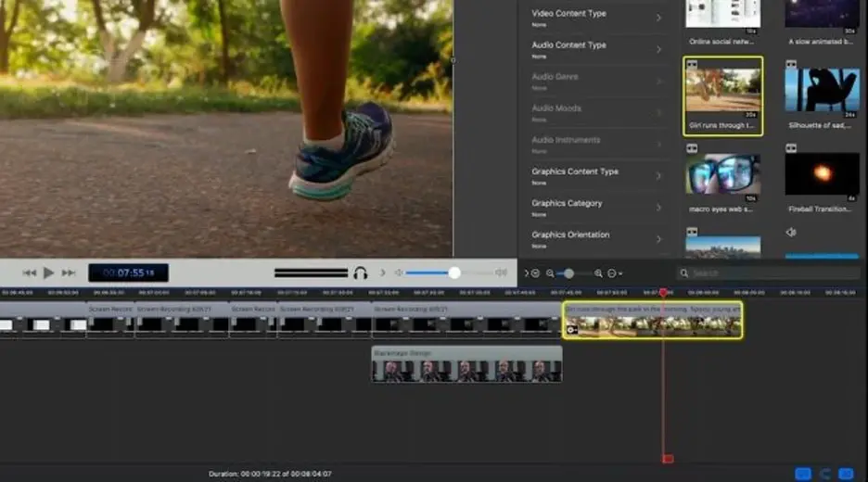The height and width of the screenshot is (482, 868).
Task: Click the rewind playback button
Action: [x=30, y=273]
